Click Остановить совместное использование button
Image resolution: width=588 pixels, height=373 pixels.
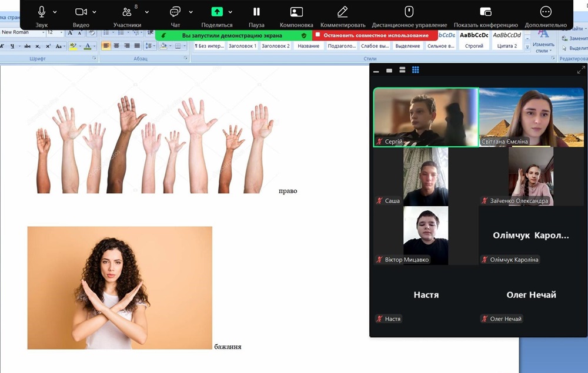pyautogui.click(x=375, y=35)
